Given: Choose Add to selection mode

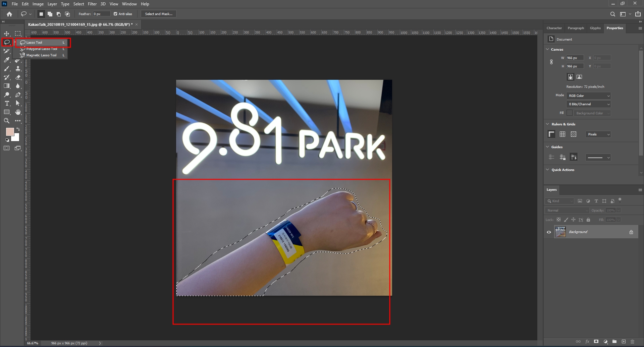Looking at the screenshot, I should (50, 14).
